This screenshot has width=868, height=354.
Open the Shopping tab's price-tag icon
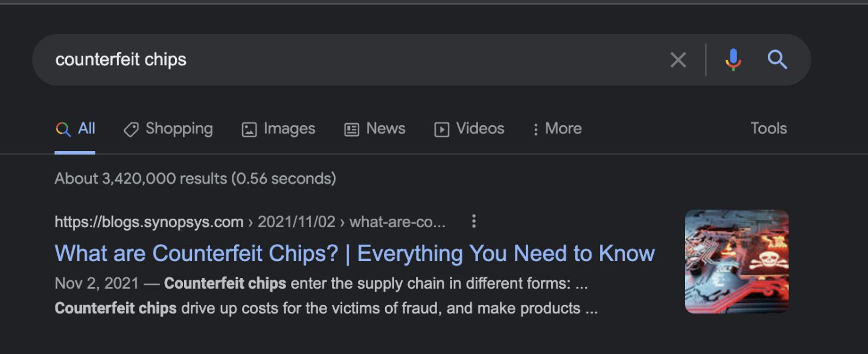click(x=130, y=128)
